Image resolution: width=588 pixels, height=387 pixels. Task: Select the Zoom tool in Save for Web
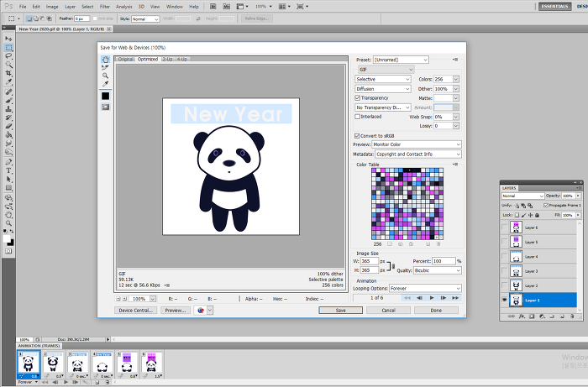(105, 76)
